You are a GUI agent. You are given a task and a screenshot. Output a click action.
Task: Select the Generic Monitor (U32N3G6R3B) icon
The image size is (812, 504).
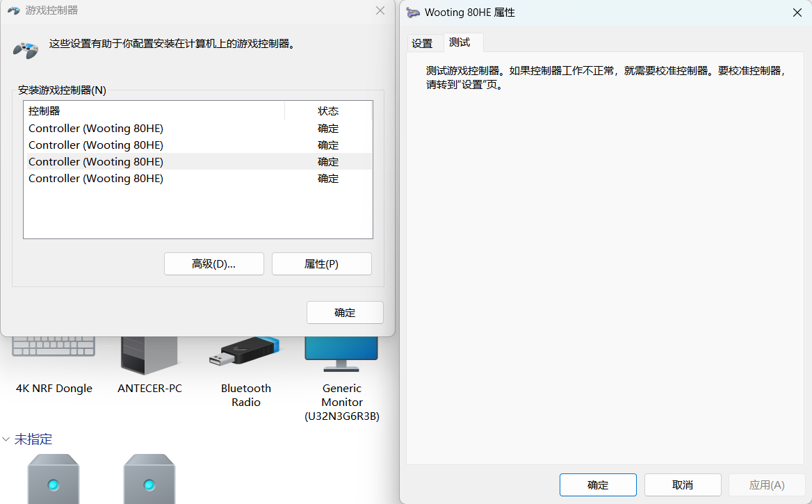[341, 351]
